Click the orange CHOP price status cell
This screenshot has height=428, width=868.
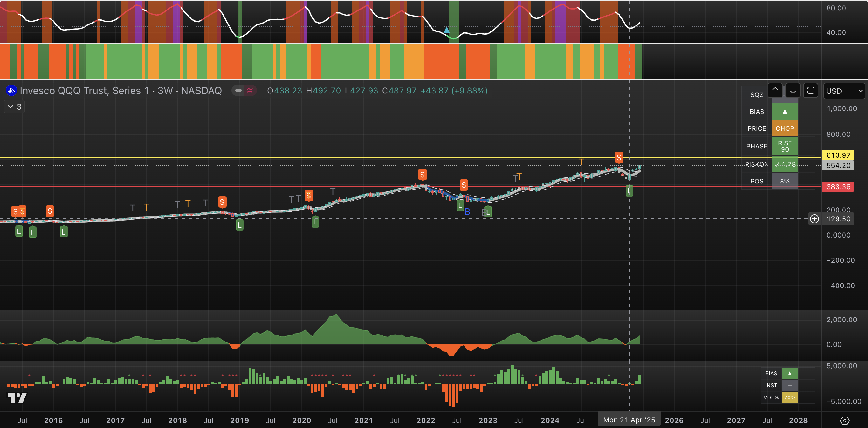[x=785, y=128]
